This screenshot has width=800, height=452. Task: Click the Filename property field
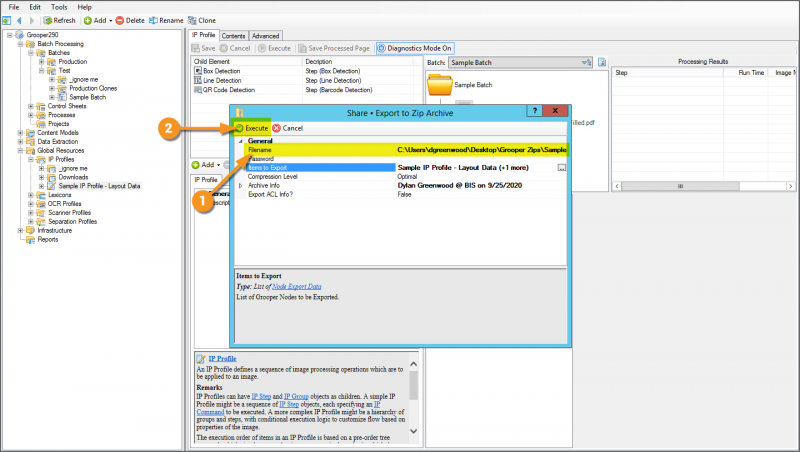(407, 149)
